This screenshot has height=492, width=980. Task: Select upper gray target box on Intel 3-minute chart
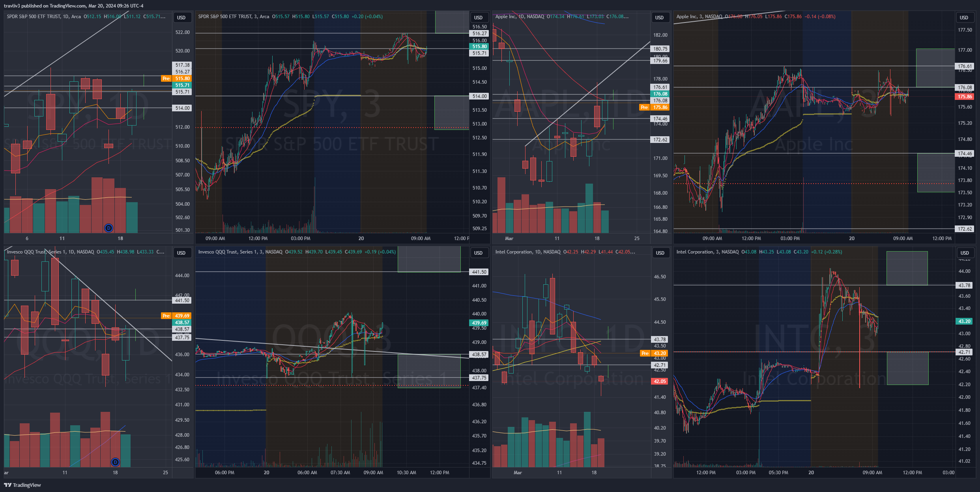click(x=907, y=268)
